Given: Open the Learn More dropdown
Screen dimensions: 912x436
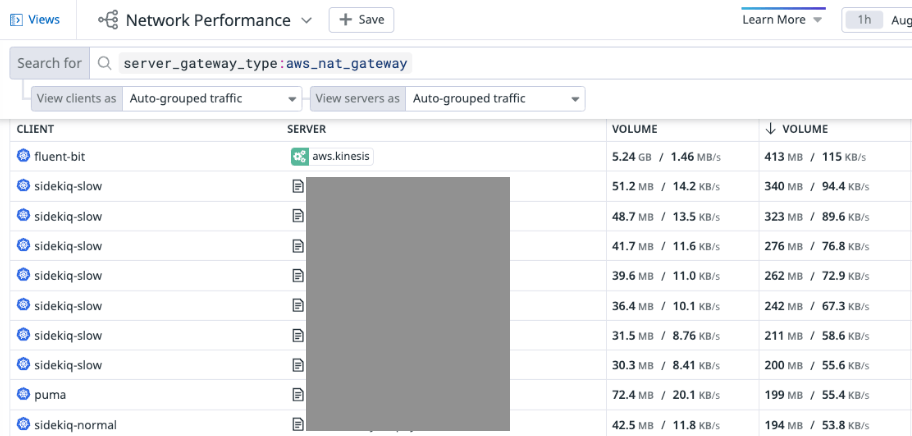Looking at the screenshot, I should click(782, 20).
